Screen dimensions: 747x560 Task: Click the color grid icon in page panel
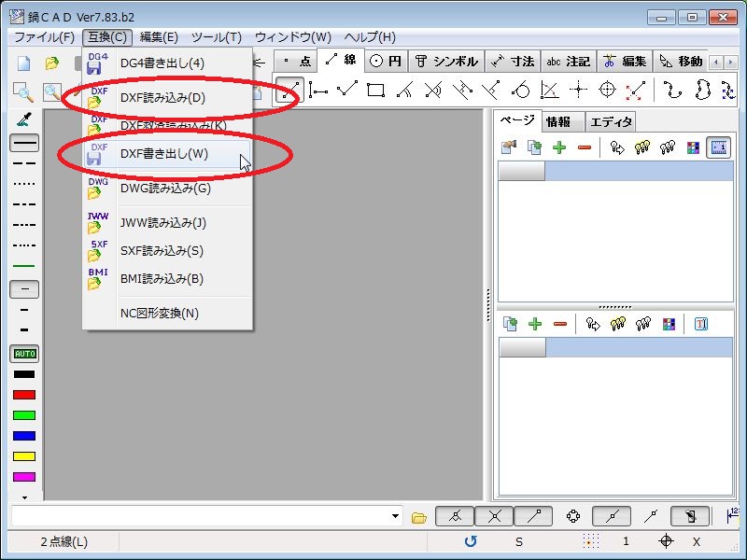pyautogui.click(x=693, y=147)
